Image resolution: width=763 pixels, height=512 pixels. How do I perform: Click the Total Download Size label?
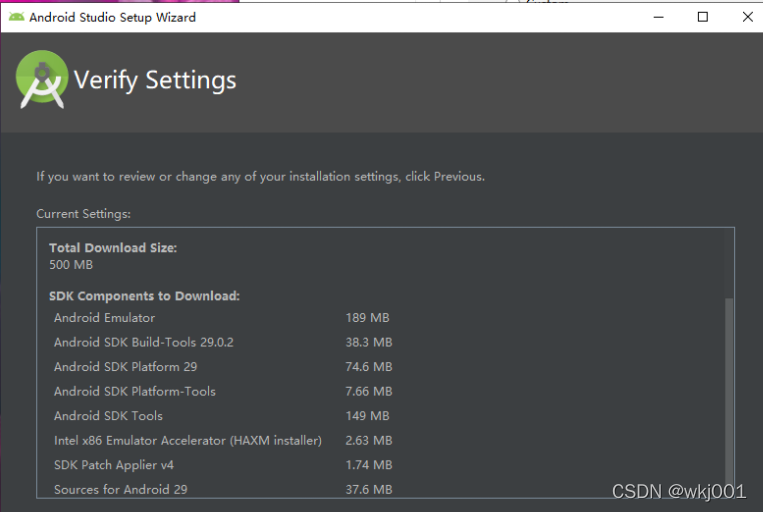click(113, 248)
